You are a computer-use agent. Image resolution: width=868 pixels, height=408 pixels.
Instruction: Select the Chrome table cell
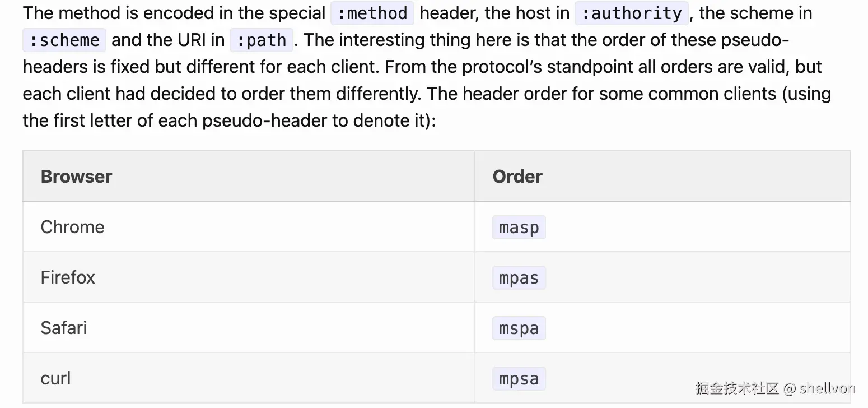pyautogui.click(x=72, y=227)
